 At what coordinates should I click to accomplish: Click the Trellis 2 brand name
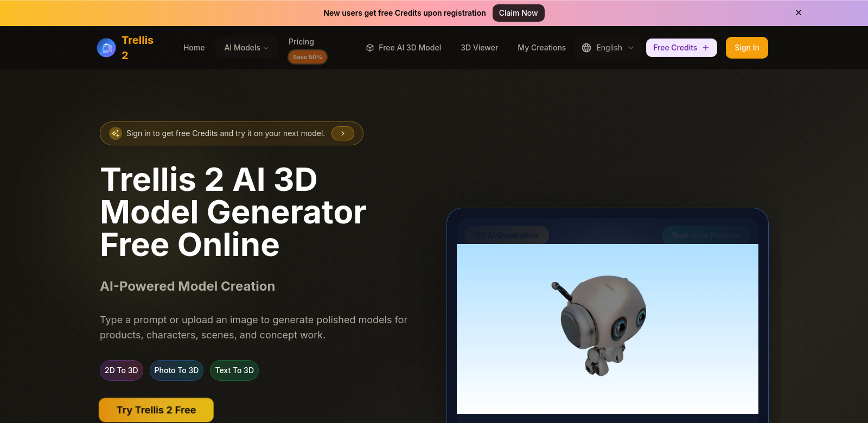coord(138,48)
